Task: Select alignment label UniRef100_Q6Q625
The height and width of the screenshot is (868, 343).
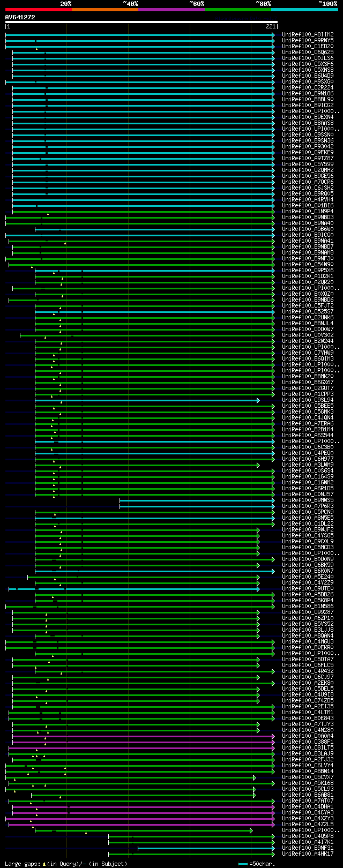Action: [x=308, y=52]
